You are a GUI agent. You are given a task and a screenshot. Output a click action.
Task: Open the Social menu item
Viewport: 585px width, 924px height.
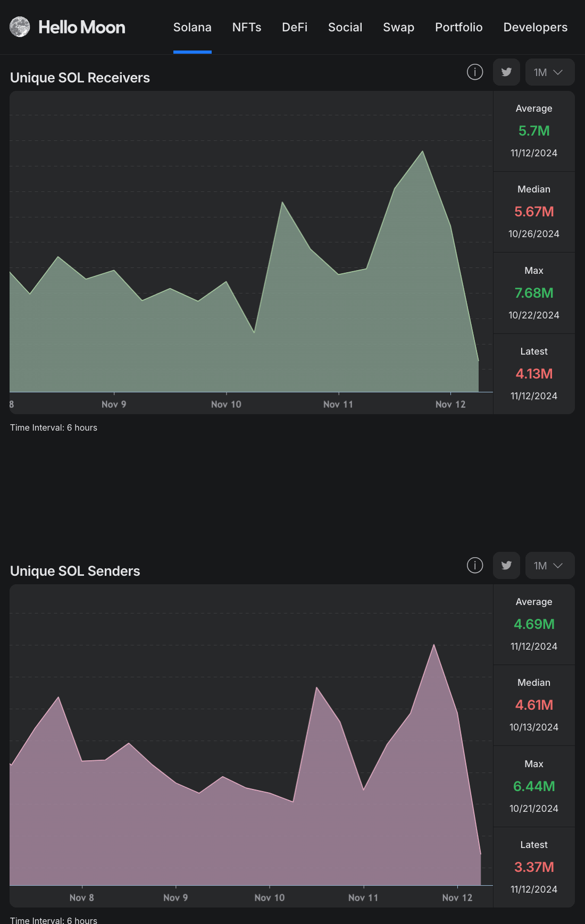pos(345,27)
